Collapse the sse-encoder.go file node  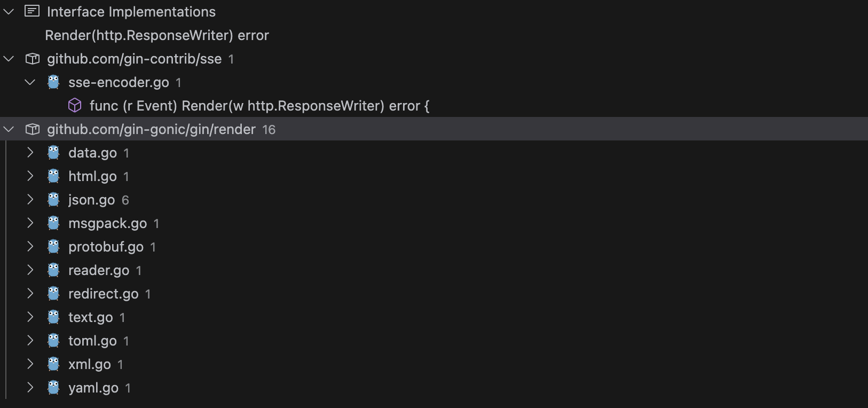click(30, 82)
